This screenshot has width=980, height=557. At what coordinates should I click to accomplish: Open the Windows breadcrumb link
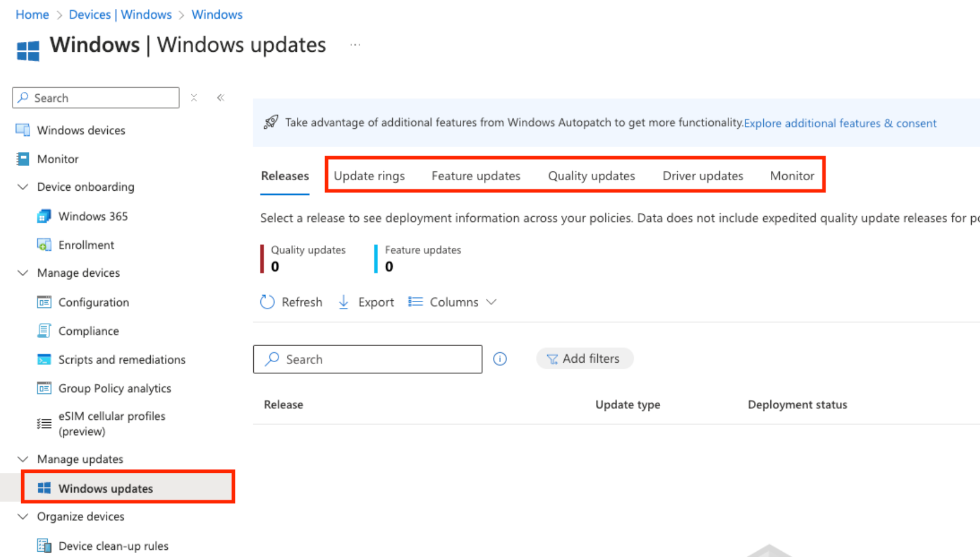[x=217, y=15]
